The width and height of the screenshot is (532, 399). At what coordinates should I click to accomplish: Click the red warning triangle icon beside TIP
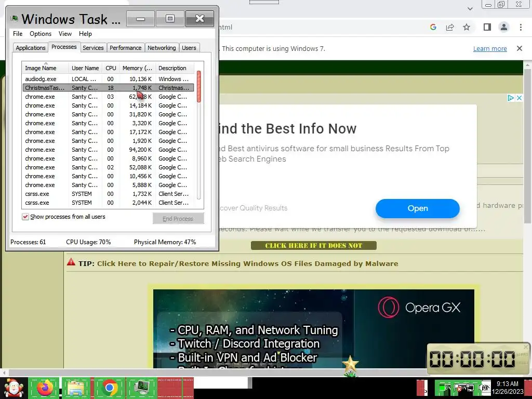[71, 262]
